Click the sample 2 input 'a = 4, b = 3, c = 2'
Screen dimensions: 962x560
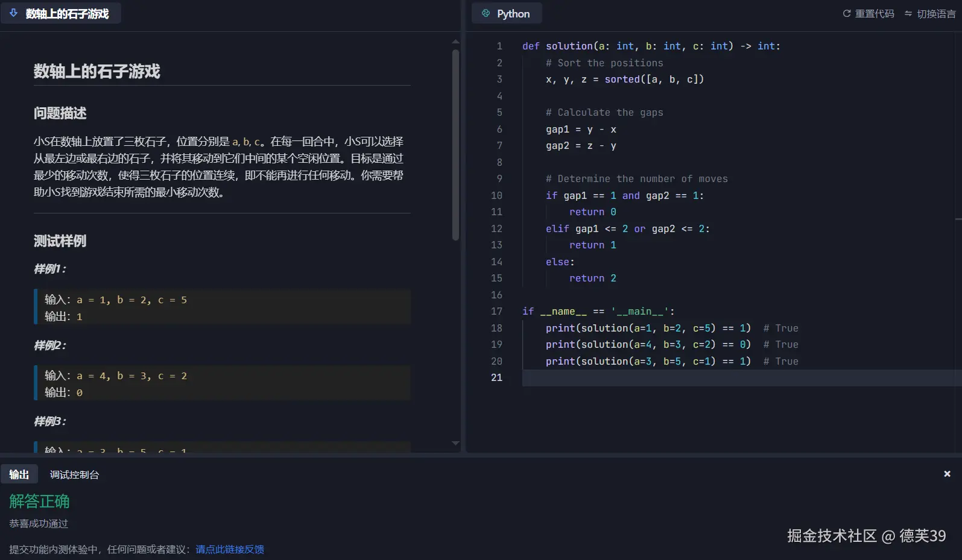click(131, 376)
